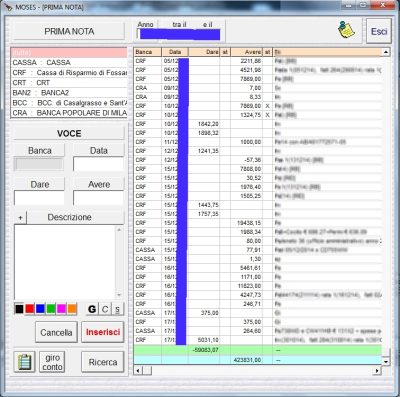400x397 pixels.
Task: Pick the red color swatch
Action: [30, 309]
